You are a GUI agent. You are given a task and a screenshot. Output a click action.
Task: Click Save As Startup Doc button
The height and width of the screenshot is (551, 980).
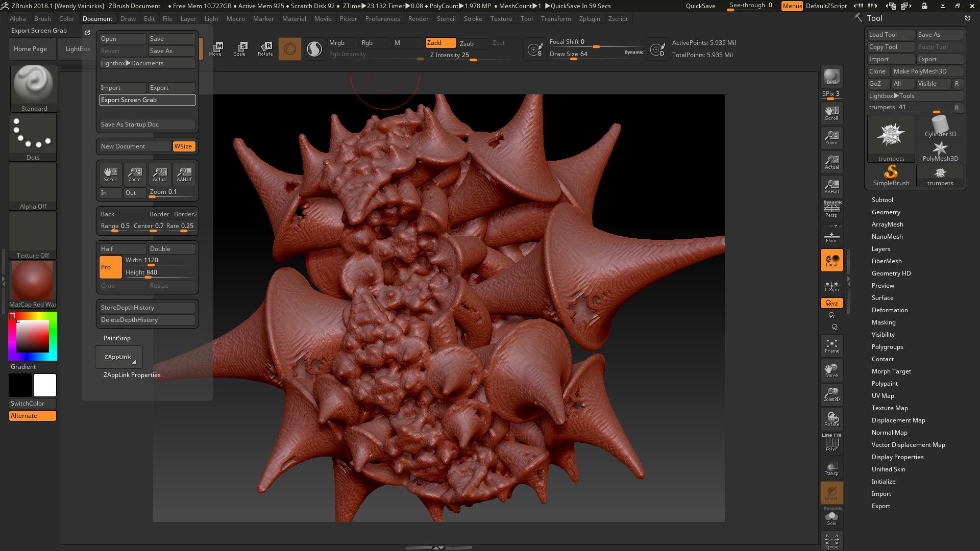click(147, 124)
